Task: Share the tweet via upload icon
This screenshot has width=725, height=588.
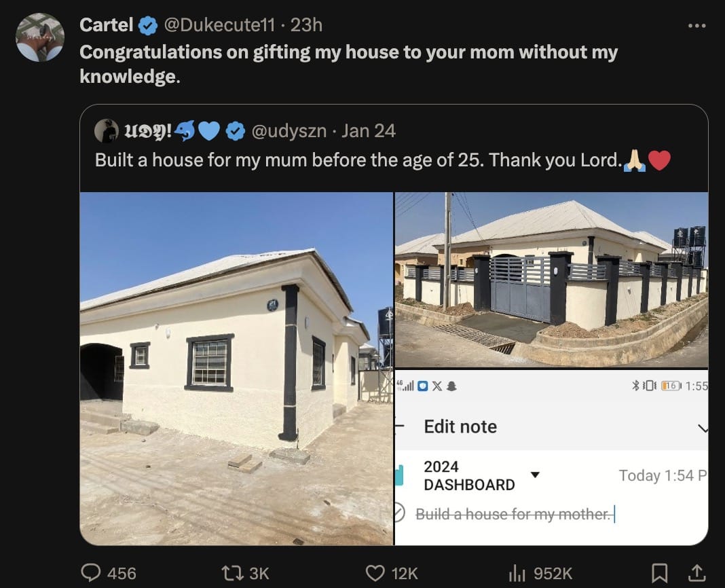Action: click(x=696, y=573)
